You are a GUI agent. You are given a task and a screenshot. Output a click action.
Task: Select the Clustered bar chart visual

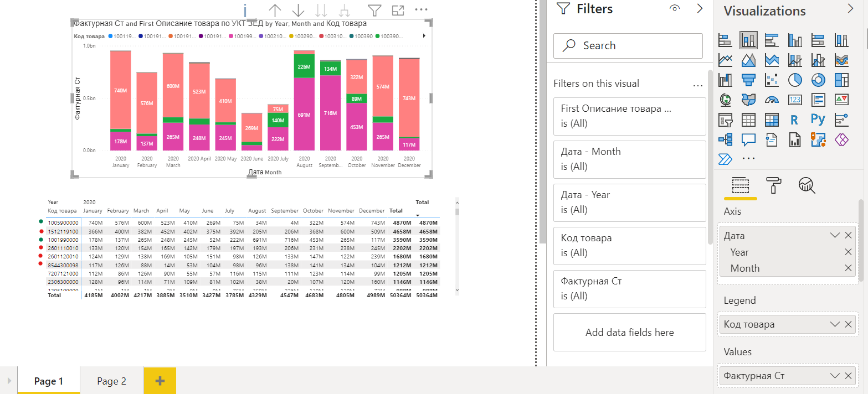772,40
